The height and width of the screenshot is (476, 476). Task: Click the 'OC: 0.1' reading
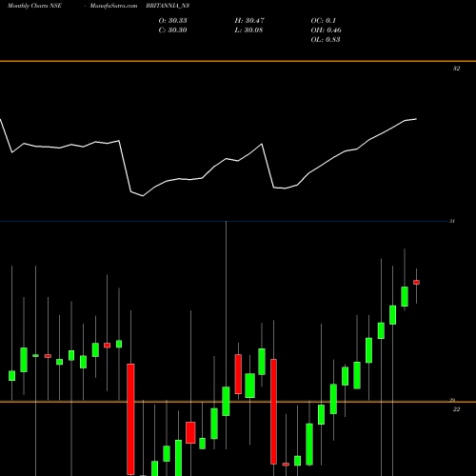pos(323,20)
